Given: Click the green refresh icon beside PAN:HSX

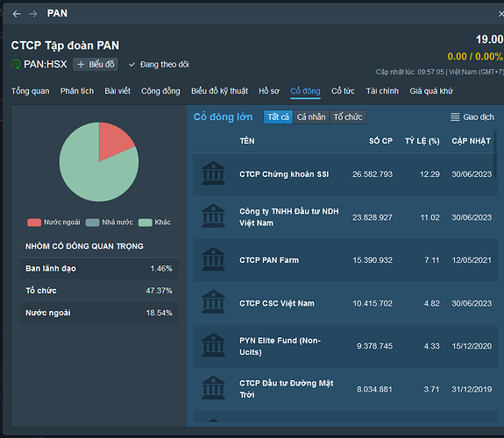Looking at the screenshot, I should pos(16,64).
